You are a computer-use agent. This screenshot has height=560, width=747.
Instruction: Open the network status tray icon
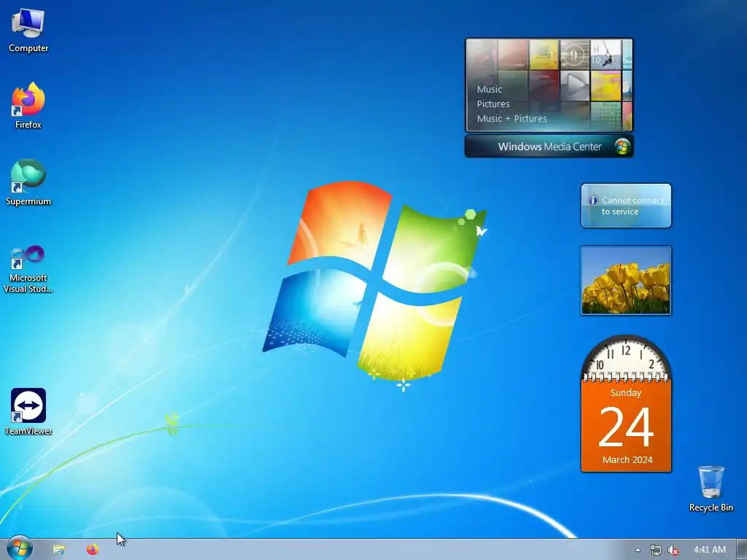coord(656,550)
